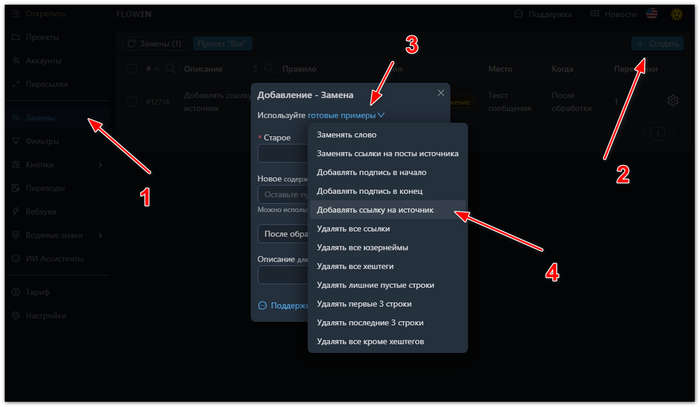Click into the Старое input field
The width and height of the screenshot is (700, 407).
pyautogui.click(x=282, y=153)
